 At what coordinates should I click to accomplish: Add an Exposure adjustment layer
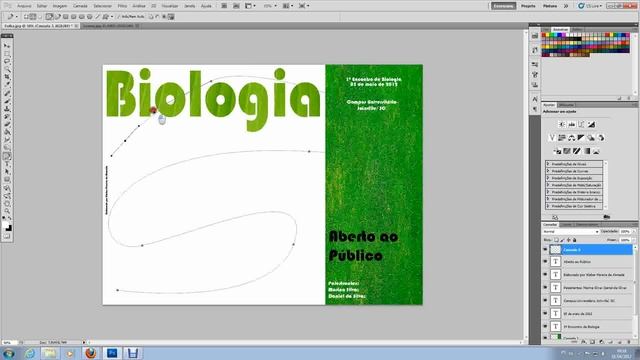(591, 124)
